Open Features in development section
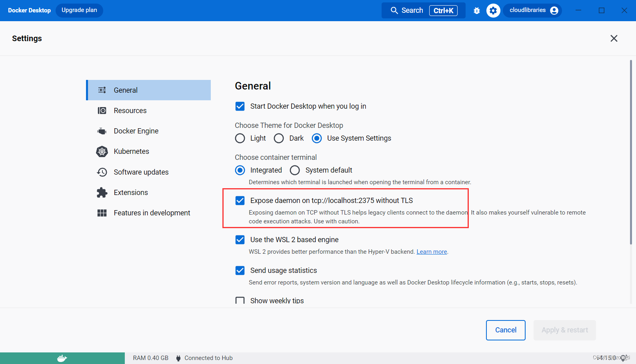 pyautogui.click(x=148, y=213)
